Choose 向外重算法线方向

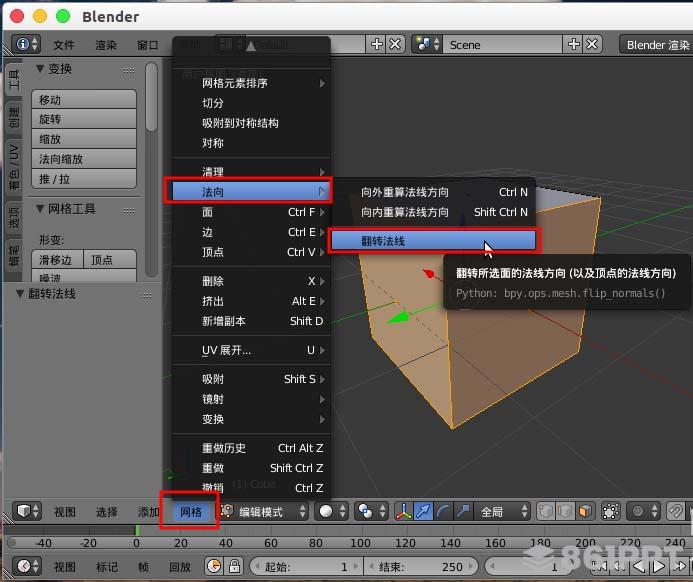coord(433,192)
